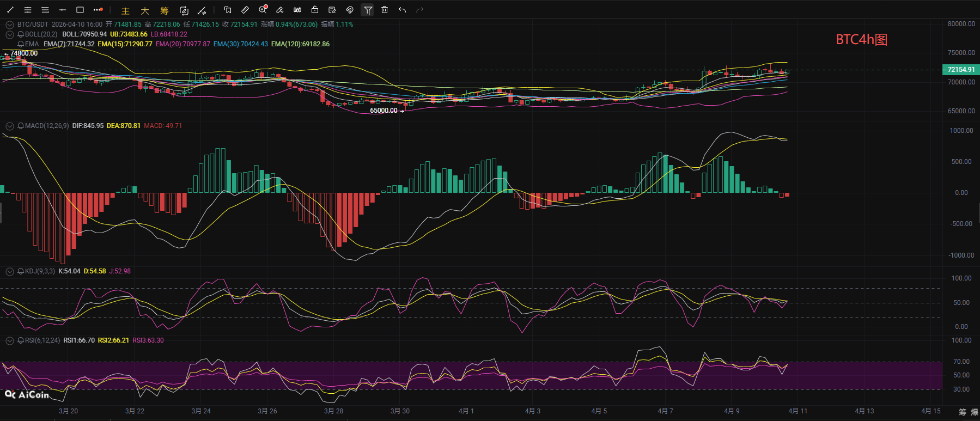
Task: Pick the rectangle shape drawing tool
Action: pos(80,10)
